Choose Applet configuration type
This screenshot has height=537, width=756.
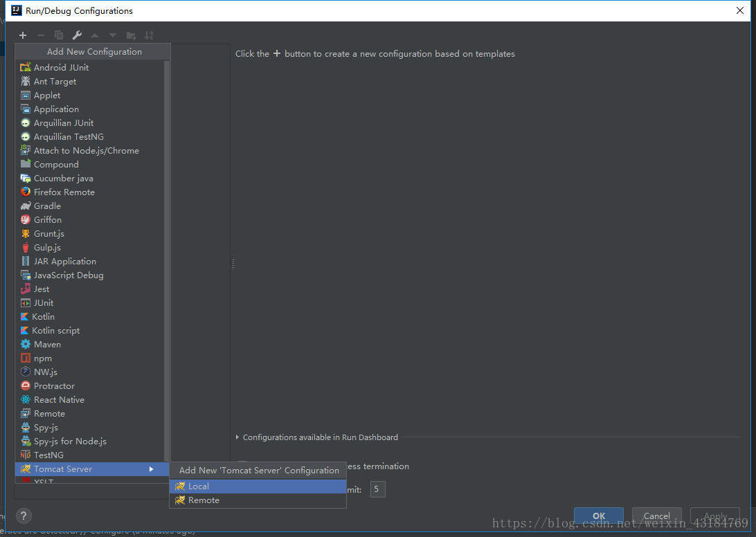(x=90, y=95)
